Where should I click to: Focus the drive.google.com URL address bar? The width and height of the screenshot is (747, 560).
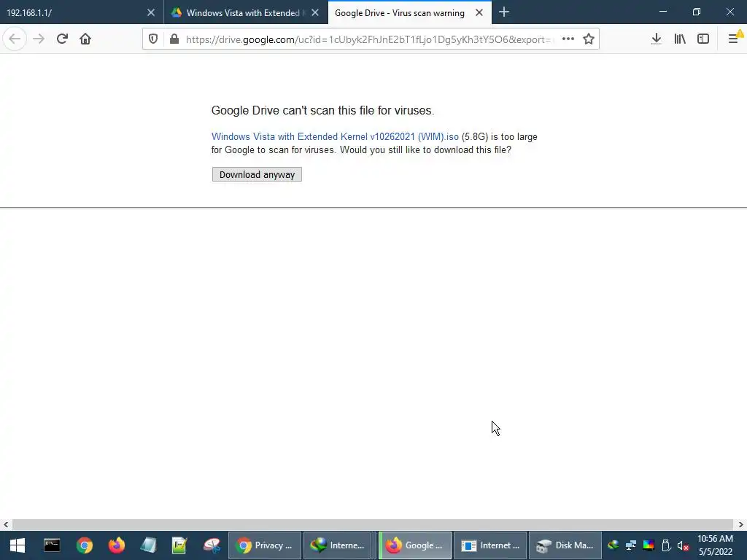pyautogui.click(x=369, y=39)
